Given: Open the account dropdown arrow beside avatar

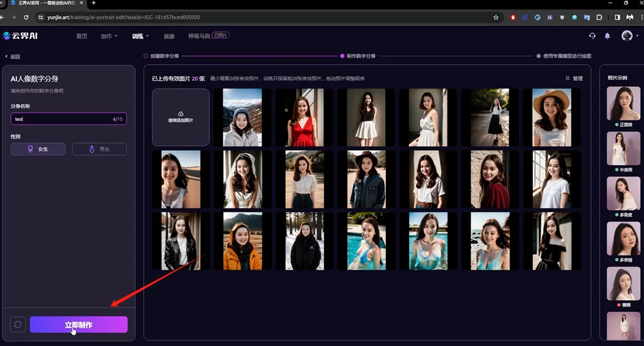Looking at the screenshot, I should (637, 36).
